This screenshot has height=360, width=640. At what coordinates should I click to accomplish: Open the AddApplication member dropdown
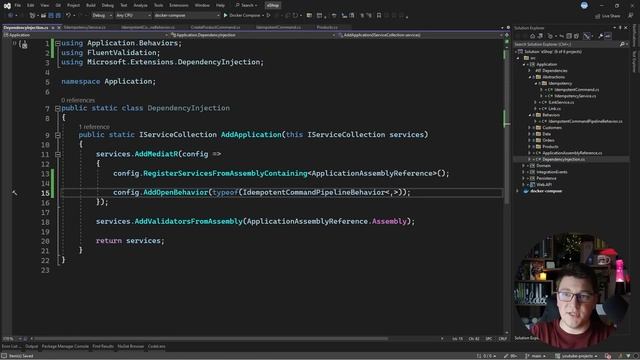[420, 35]
